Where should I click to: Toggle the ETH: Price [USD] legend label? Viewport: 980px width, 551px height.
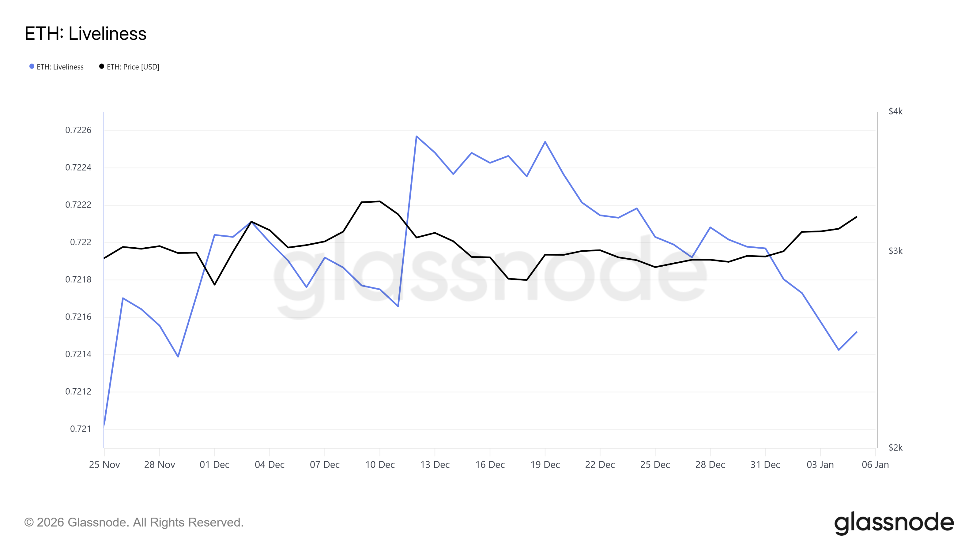click(133, 67)
